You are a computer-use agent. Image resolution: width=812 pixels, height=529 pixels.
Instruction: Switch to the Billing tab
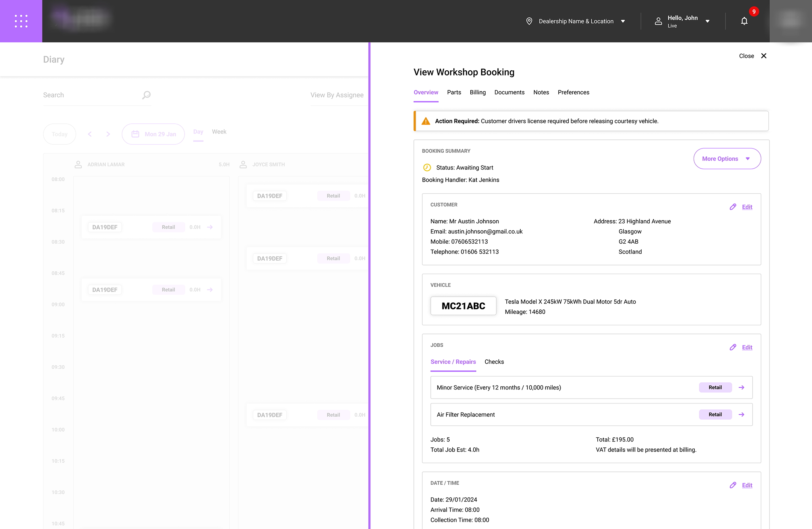(x=477, y=92)
